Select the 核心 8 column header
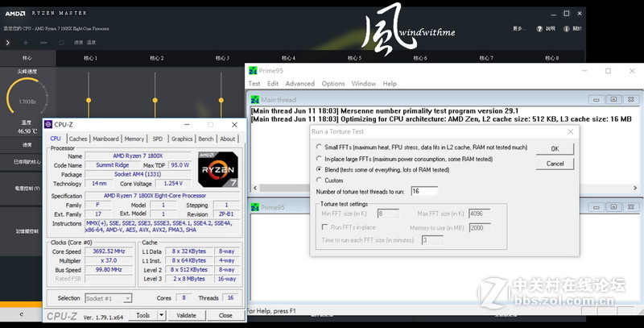This screenshot has height=328, width=644. point(552,58)
